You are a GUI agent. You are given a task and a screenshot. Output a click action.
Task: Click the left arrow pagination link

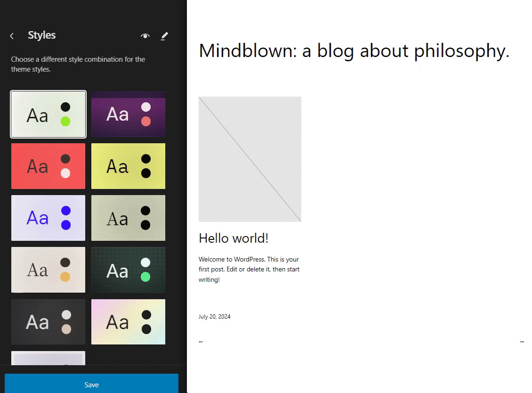coord(201,342)
